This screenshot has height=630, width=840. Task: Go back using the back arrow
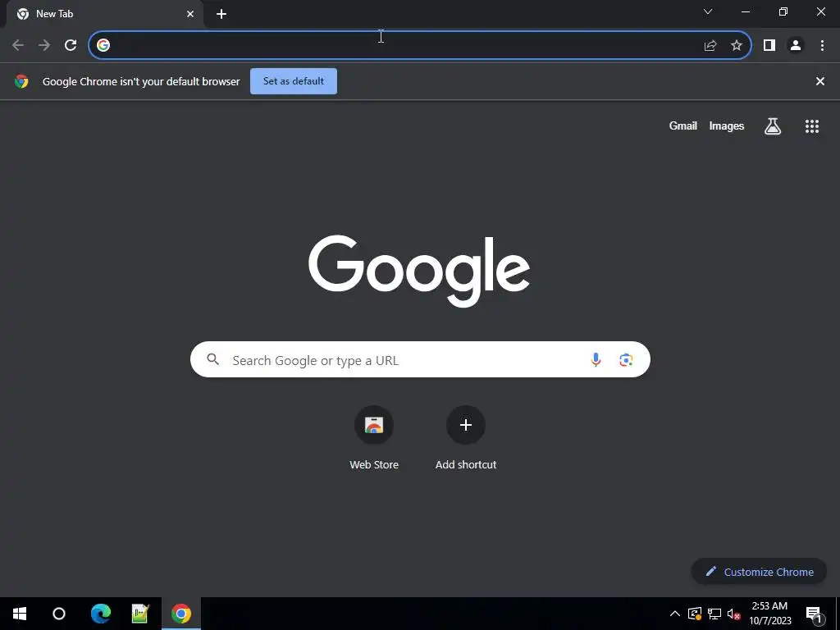18,46
